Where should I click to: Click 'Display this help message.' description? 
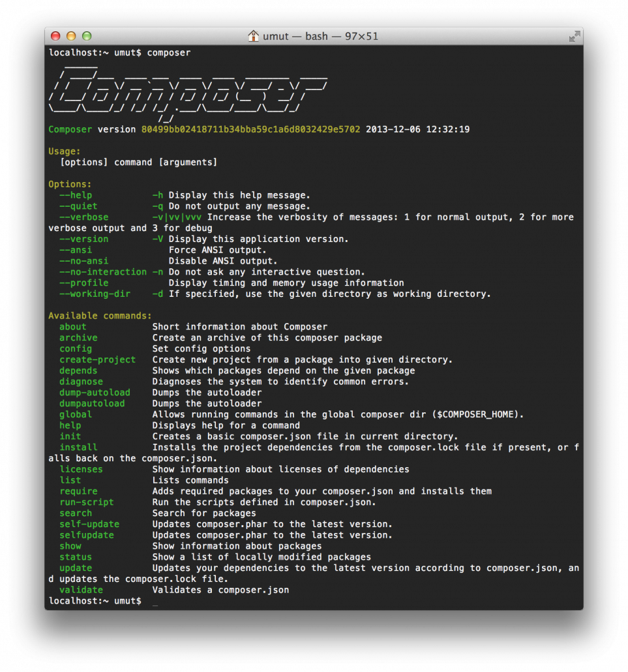coord(239,196)
